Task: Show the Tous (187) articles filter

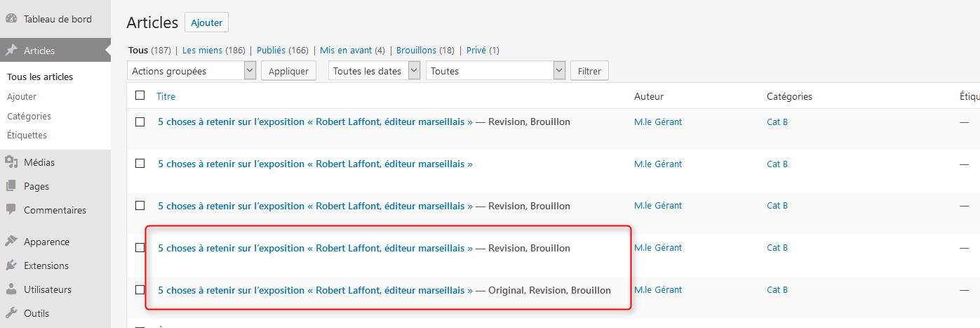Action: point(149,51)
